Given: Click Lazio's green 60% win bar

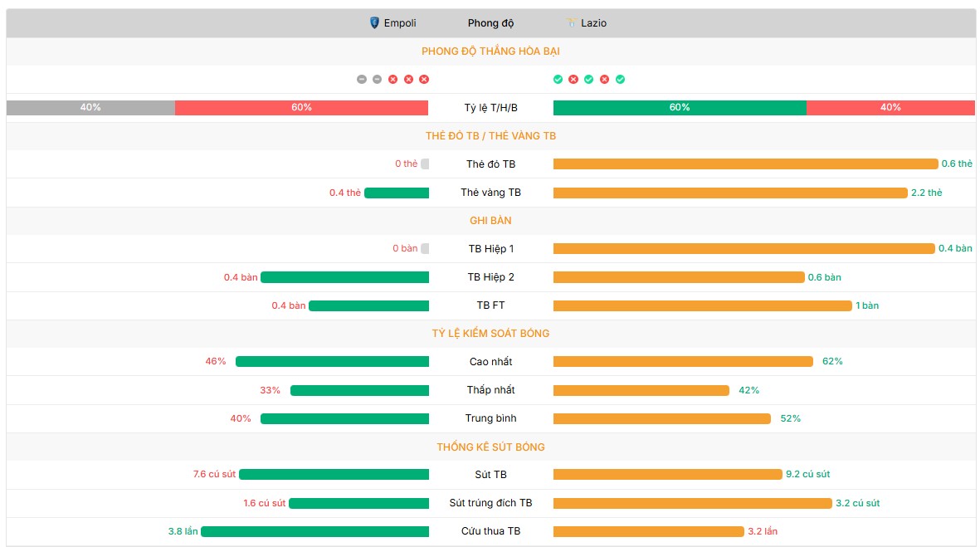Looking at the screenshot, I should 680,108.
